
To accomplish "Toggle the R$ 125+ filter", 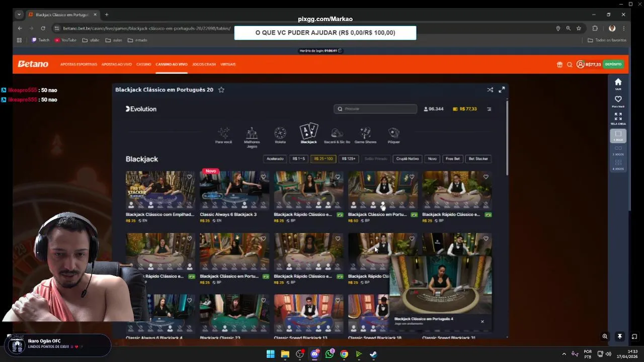I will click(x=349, y=159).
